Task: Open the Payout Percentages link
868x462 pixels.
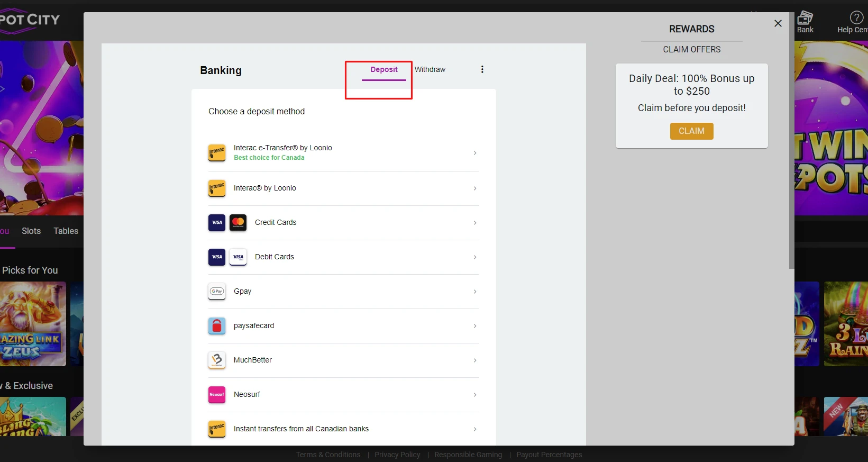Action: coord(549,455)
